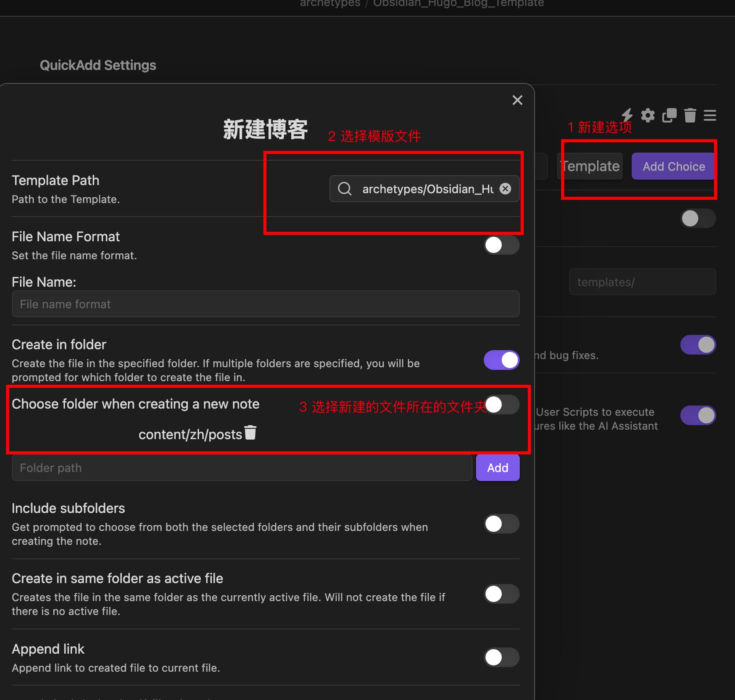Close the 新建博客 dialog with X

click(x=517, y=100)
